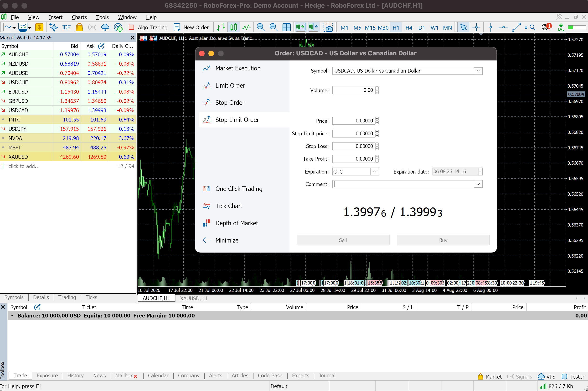Close the Toolbox panel
Viewport: 588px width, 391px height.
pyautogui.click(x=3, y=307)
